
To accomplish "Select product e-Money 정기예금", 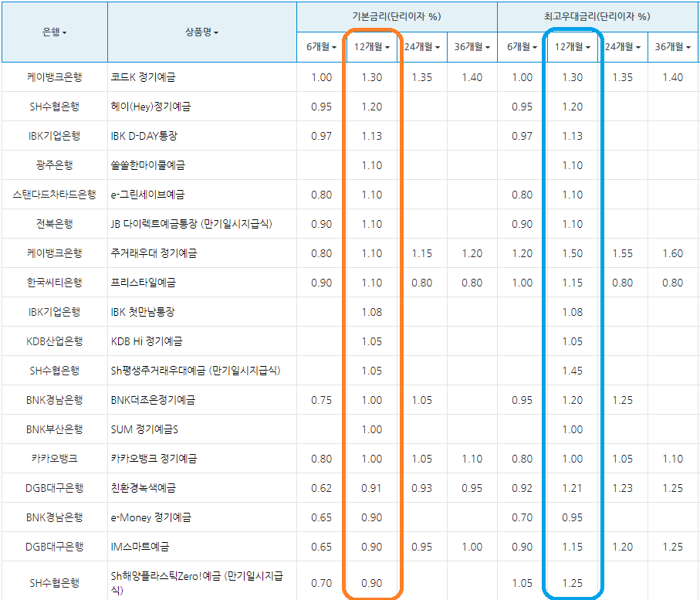I will click(x=151, y=517).
